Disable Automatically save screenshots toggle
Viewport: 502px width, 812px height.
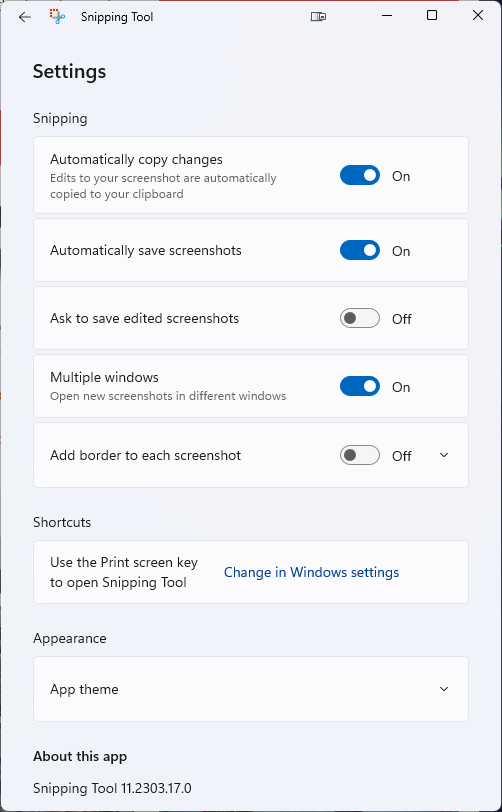[x=360, y=251]
